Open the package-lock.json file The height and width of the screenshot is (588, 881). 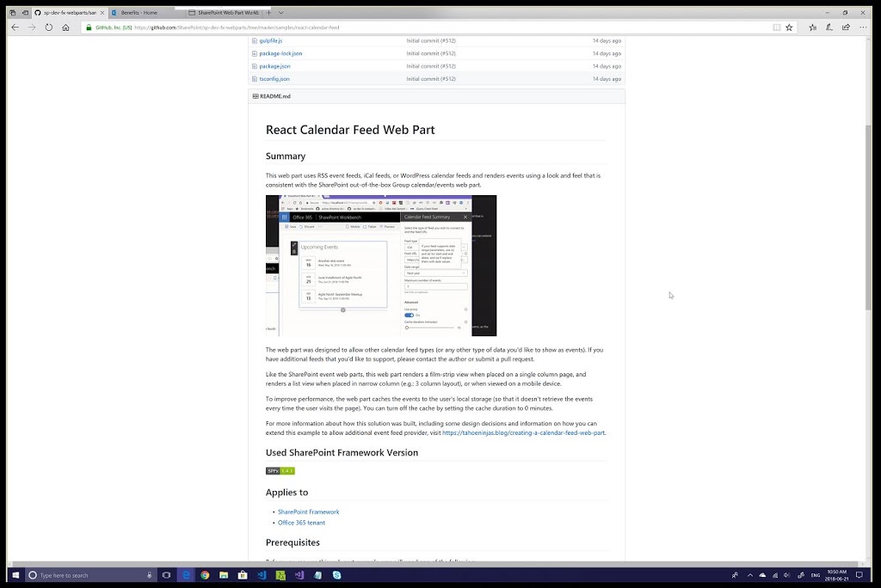(x=280, y=53)
